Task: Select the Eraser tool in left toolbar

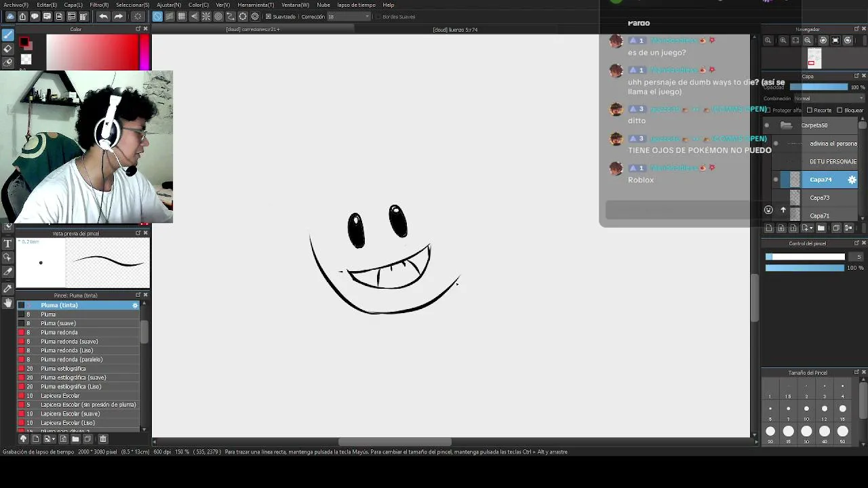Action: pyautogui.click(x=7, y=48)
